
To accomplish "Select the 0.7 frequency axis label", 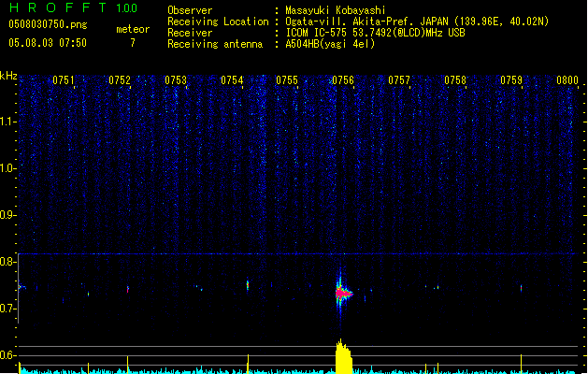I will [8, 309].
